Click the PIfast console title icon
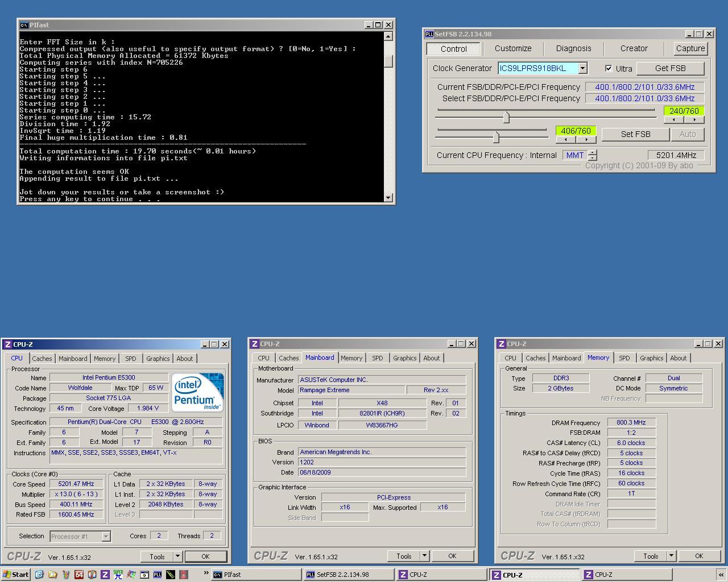 tap(23, 25)
